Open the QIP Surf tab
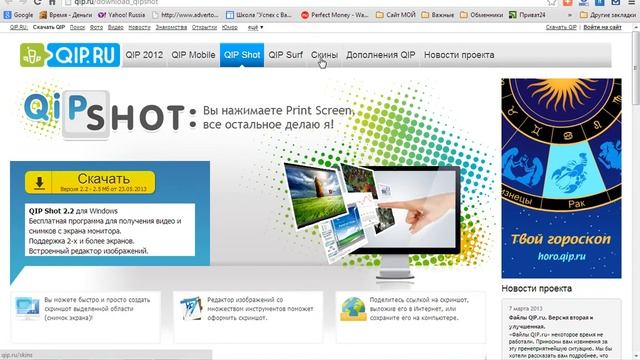 (285, 55)
